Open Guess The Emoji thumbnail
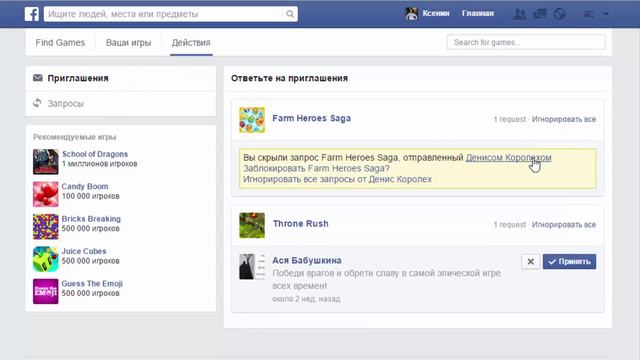This screenshot has height=360, width=640. tap(45, 291)
